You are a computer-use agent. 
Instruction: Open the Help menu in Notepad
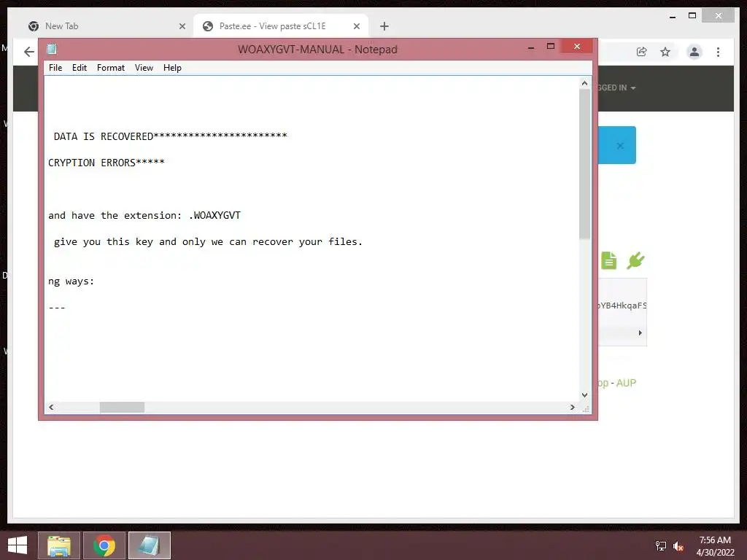click(x=172, y=68)
